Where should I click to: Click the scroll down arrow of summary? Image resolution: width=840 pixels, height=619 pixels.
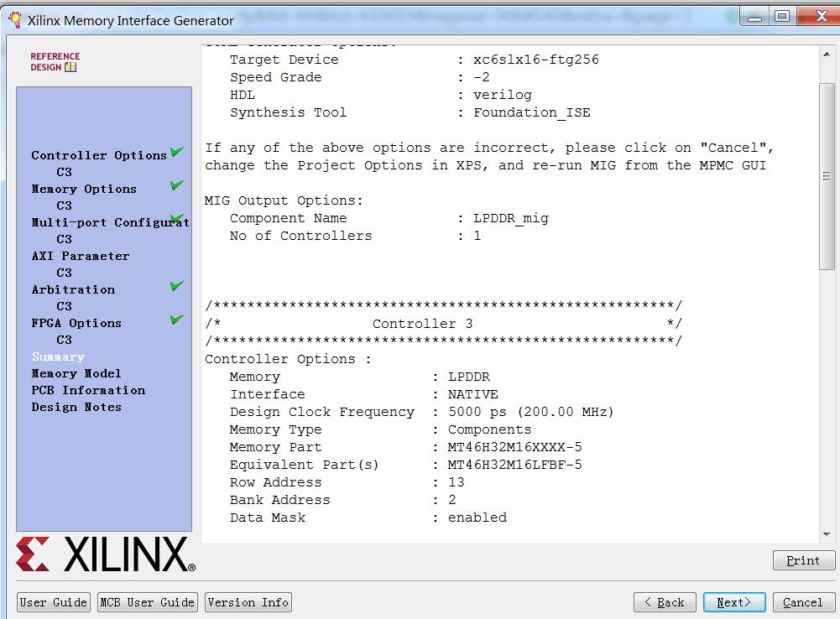coord(827,534)
